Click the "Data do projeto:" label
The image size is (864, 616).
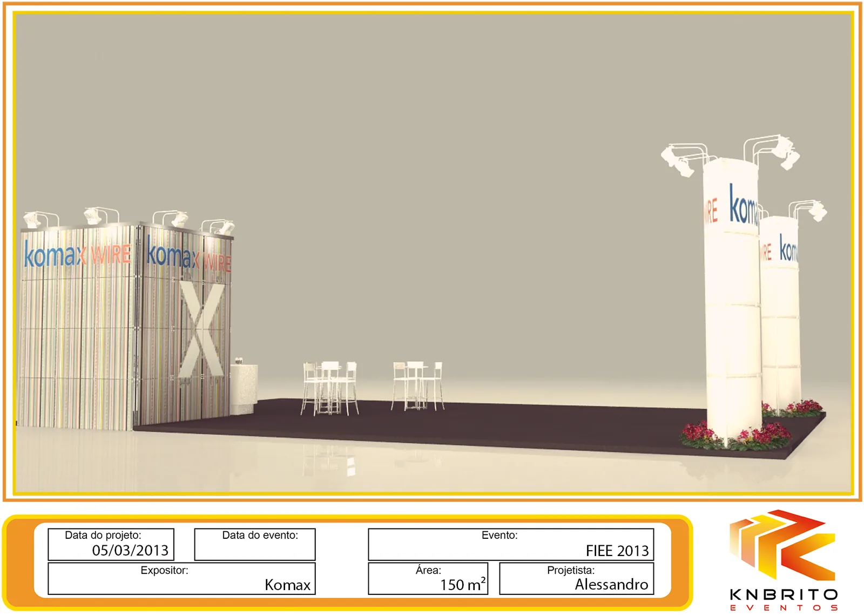click(x=103, y=535)
